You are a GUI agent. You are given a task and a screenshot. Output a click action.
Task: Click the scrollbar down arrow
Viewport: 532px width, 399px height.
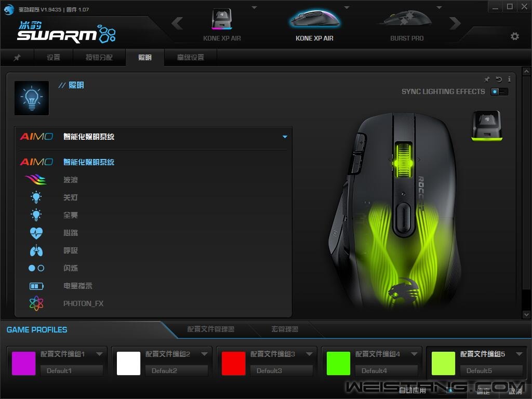click(x=526, y=315)
